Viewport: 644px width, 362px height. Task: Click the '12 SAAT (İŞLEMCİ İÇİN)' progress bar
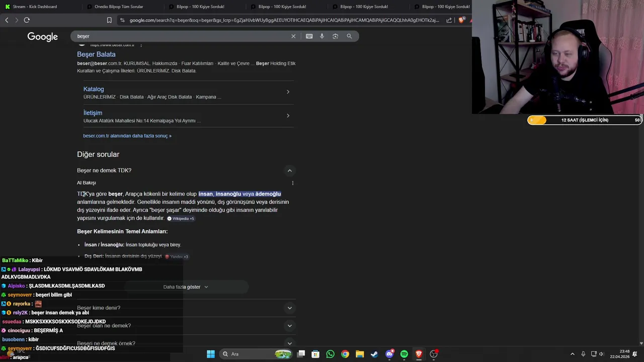pos(585,120)
